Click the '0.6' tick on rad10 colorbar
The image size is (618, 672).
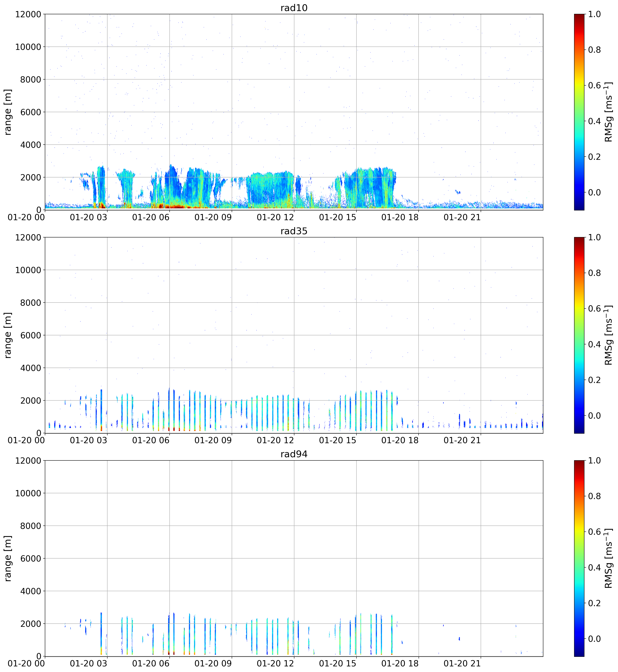[594, 85]
